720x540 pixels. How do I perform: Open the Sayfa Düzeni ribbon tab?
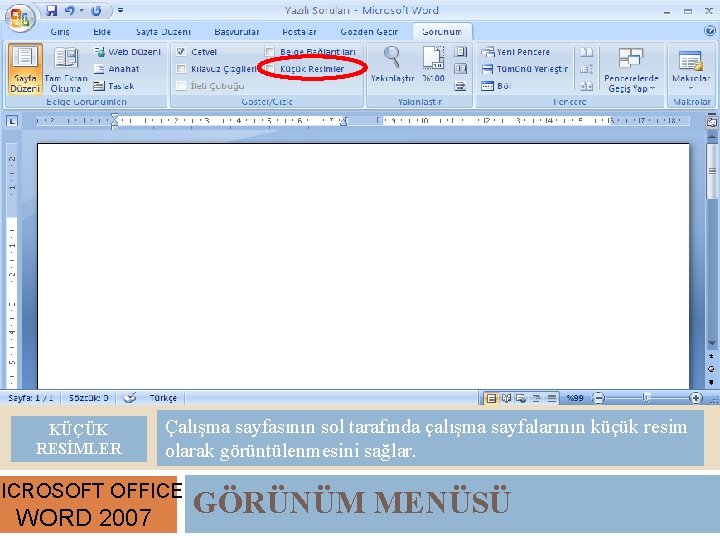pyautogui.click(x=163, y=32)
